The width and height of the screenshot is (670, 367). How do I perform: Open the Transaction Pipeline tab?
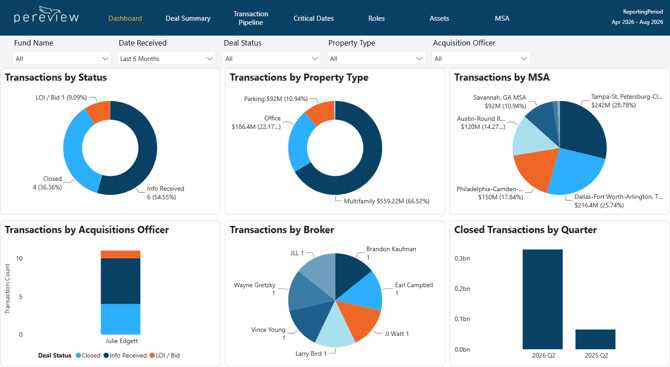pos(251,18)
